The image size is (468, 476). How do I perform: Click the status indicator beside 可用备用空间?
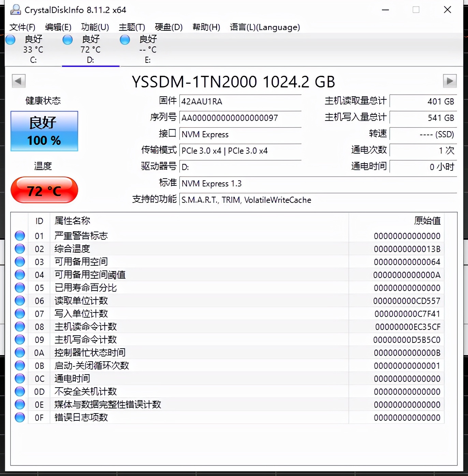(x=19, y=262)
